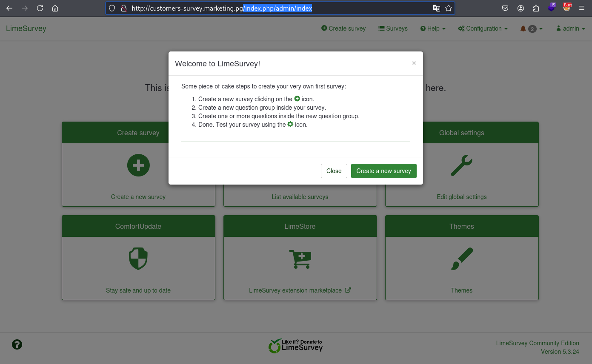The width and height of the screenshot is (592, 364).
Task: Open the Firefox account icon
Action: tap(521, 8)
